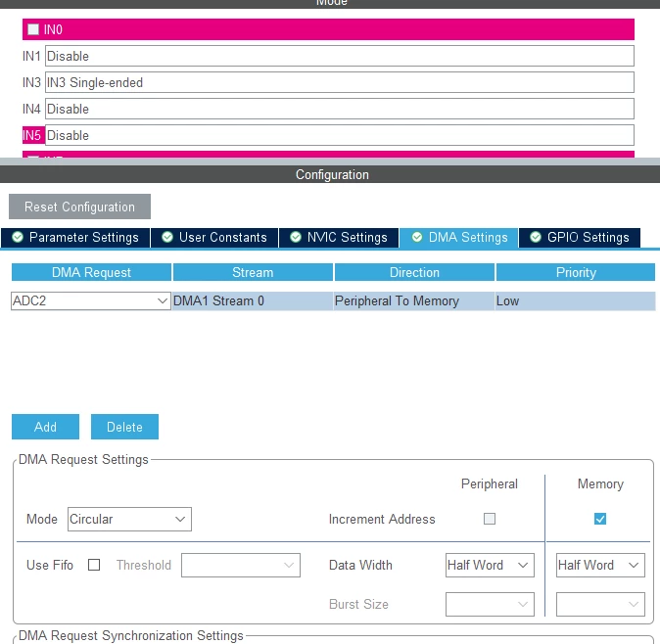Click the Configuration section header bar

pyautogui.click(x=330, y=174)
